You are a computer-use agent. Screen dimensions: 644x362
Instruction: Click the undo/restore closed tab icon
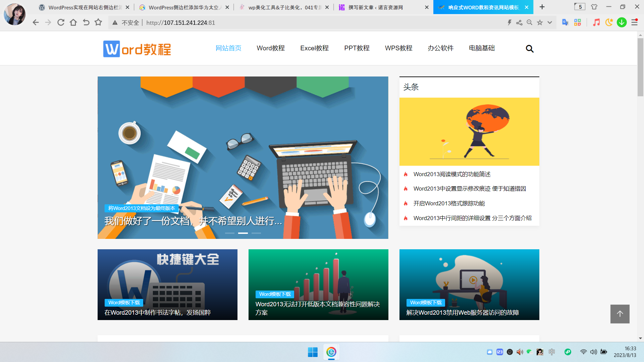click(86, 22)
